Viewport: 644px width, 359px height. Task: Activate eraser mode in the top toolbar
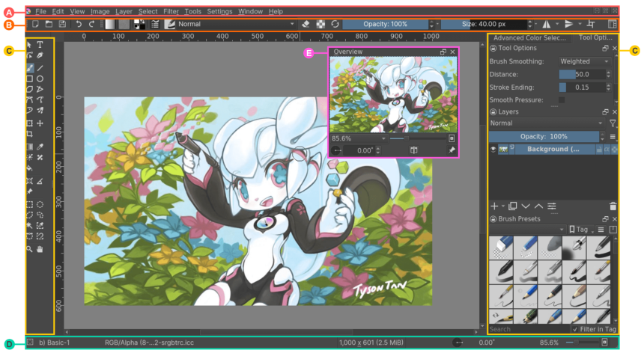point(306,24)
